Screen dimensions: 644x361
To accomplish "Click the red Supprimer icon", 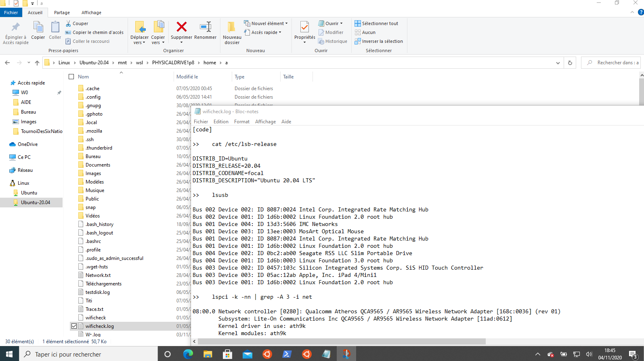I will (x=182, y=27).
